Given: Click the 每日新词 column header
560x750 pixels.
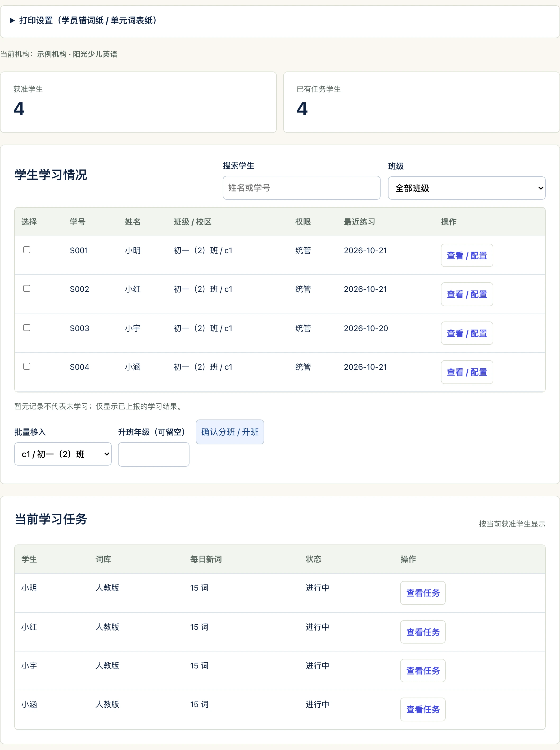Looking at the screenshot, I should pyautogui.click(x=206, y=559).
